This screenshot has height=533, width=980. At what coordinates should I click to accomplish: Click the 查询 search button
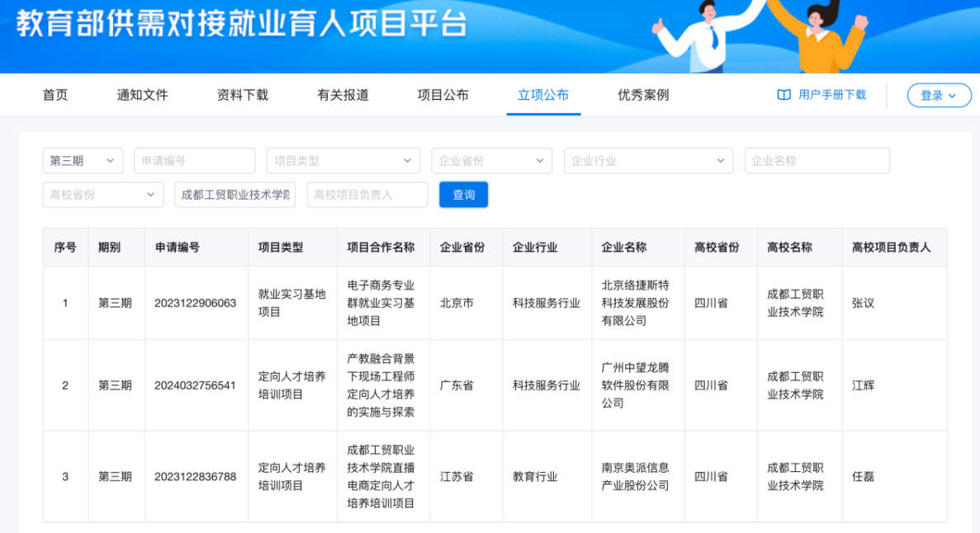point(463,194)
